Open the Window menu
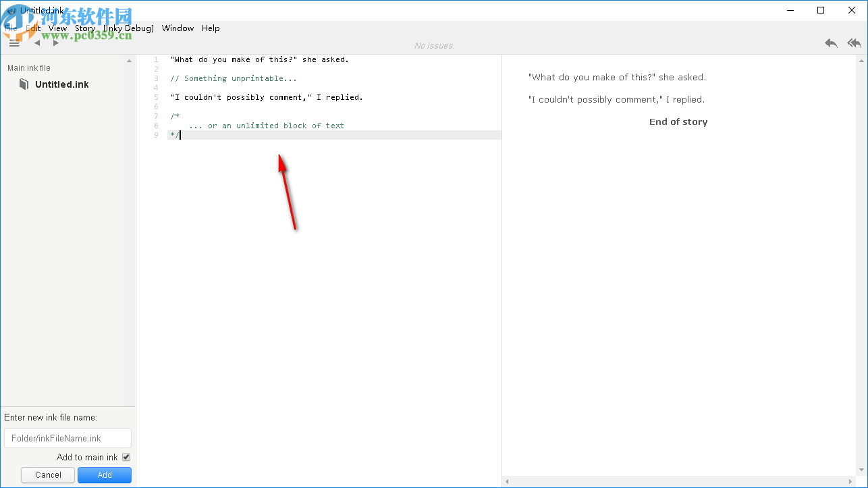The height and width of the screenshot is (488, 868). point(178,28)
